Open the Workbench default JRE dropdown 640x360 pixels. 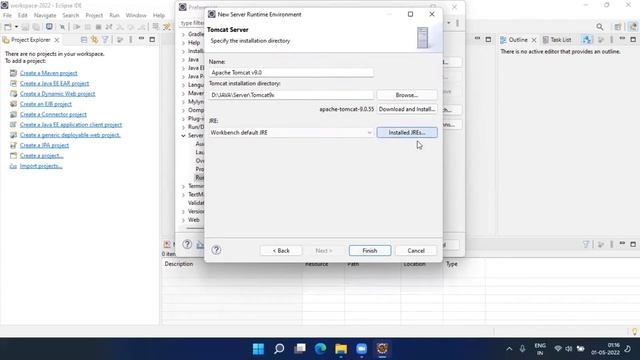[x=291, y=133]
